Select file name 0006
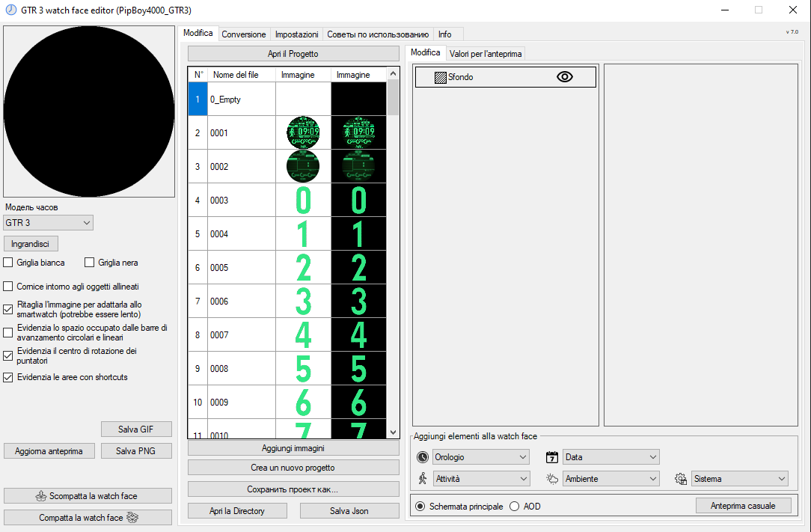The width and height of the screenshot is (811, 532). click(218, 302)
